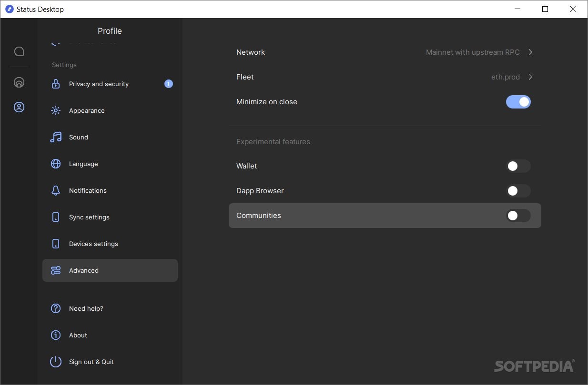The image size is (588, 385).
Task: Open the Status timeline broadcast icon
Action: point(19,82)
